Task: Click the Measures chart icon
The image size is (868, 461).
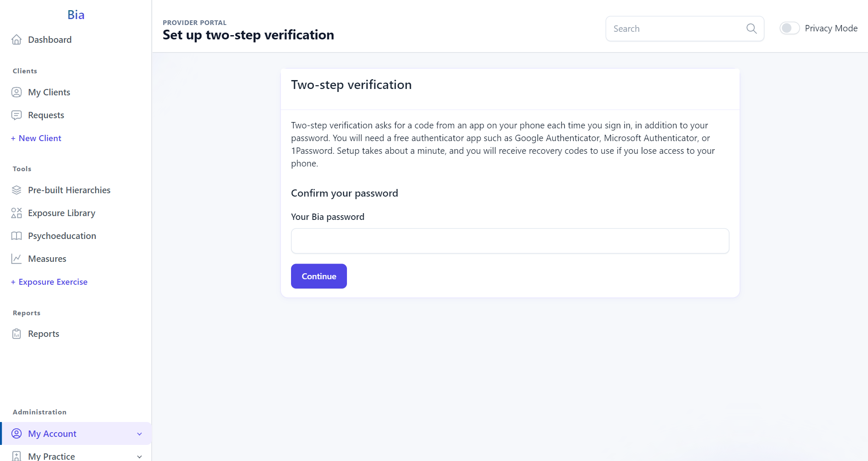Action: coord(17,258)
